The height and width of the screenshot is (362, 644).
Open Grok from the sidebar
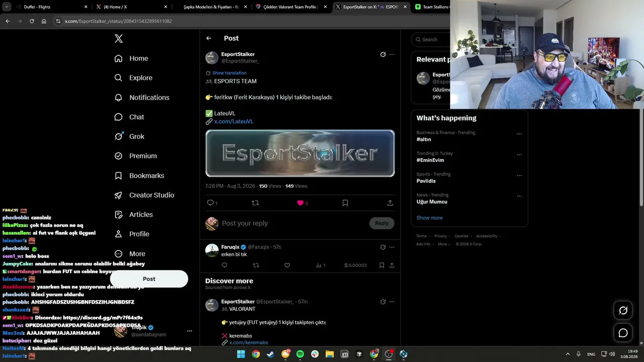coord(129,136)
